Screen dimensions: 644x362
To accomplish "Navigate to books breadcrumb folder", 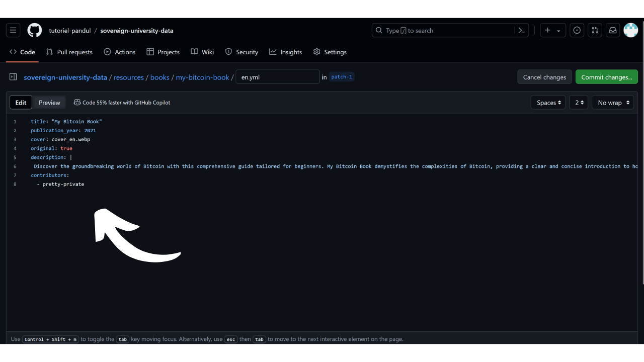I will pyautogui.click(x=160, y=77).
